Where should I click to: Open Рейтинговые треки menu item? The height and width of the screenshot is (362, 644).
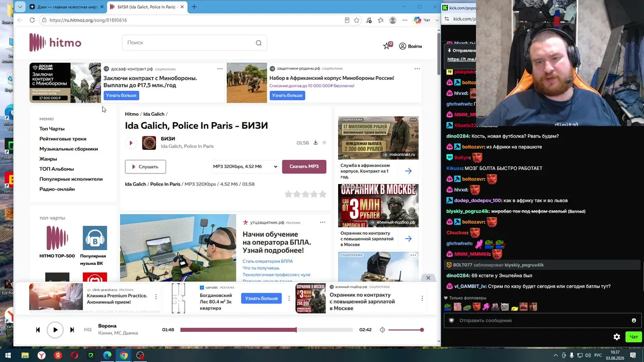pos(63,139)
